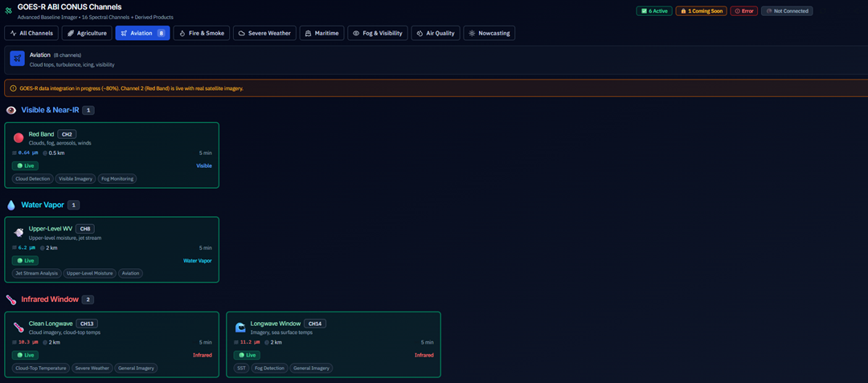This screenshot has width=868, height=383.
Task: Click the Not Connected status badge
Action: point(787,11)
